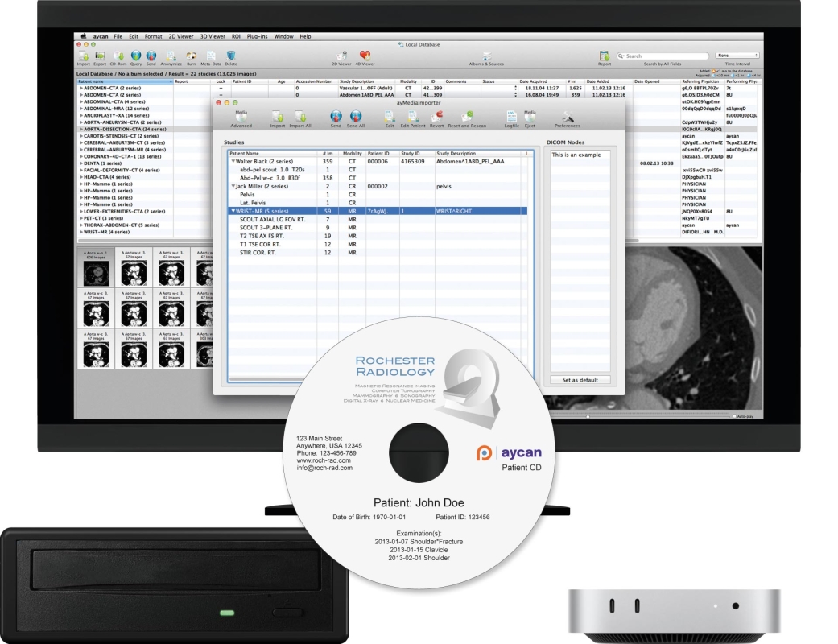Image resolution: width=838 pixels, height=644 pixels.
Task: Open the Apple menu
Action: pos(84,36)
